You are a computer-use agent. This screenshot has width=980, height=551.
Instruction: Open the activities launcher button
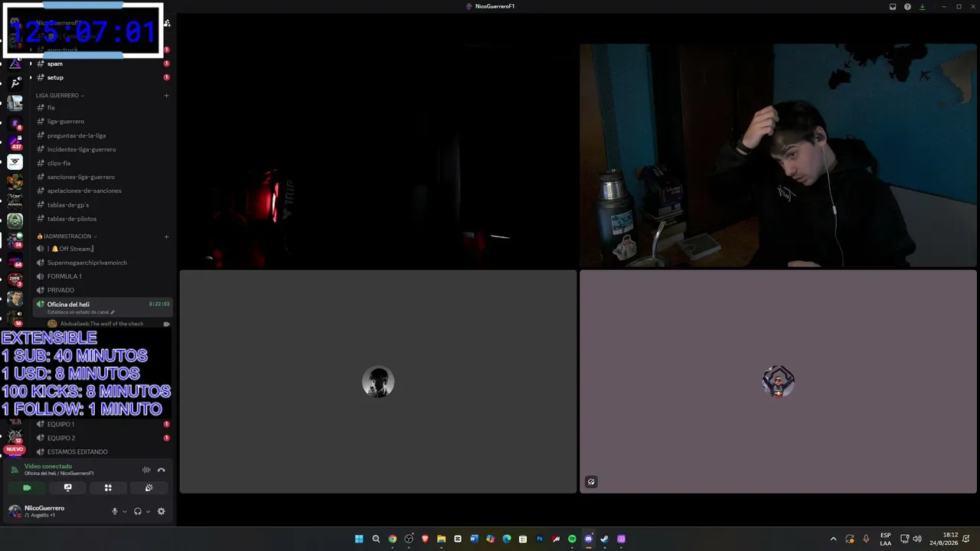(x=108, y=487)
